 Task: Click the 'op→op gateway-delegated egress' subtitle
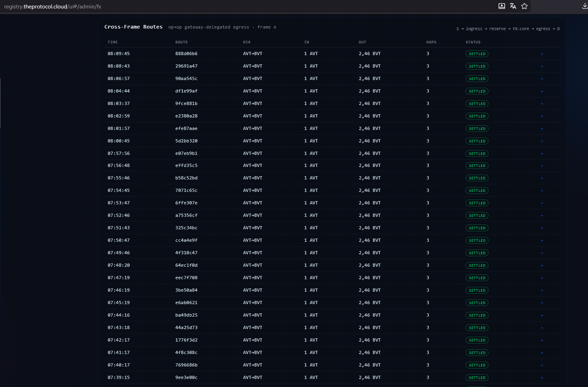[x=209, y=27]
